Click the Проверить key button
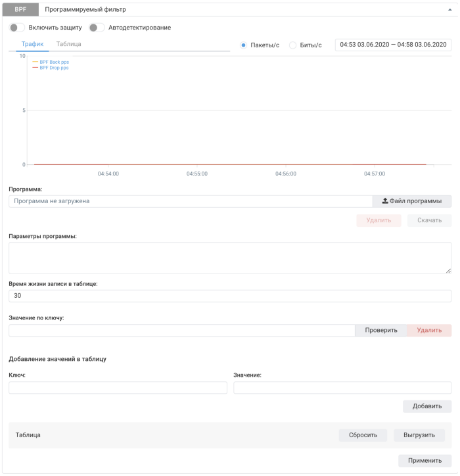Viewport: 460px width, 476px height. click(381, 330)
